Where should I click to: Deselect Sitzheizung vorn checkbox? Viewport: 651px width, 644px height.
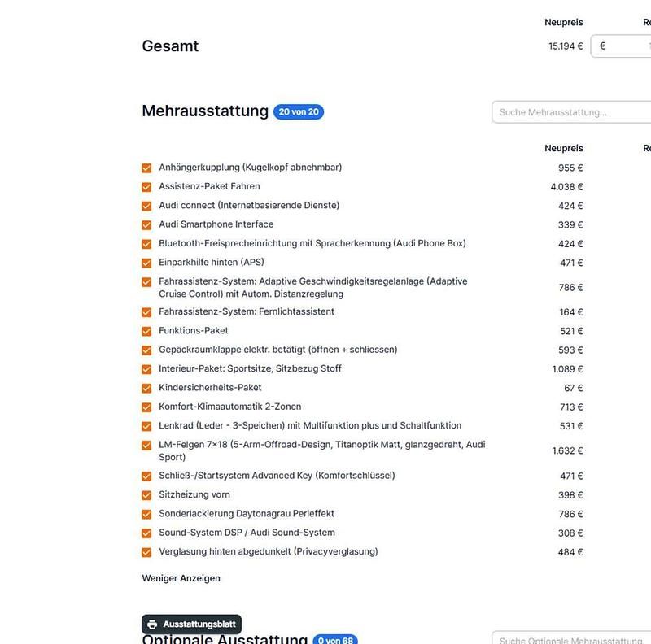tap(146, 495)
